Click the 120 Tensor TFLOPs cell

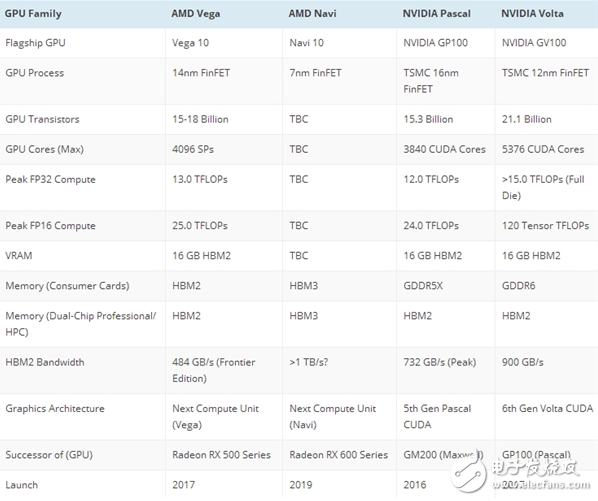(545, 226)
